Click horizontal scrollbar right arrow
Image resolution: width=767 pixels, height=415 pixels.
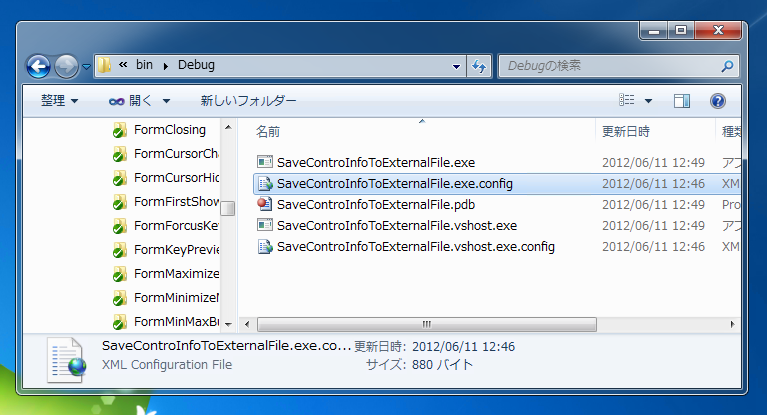click(732, 324)
